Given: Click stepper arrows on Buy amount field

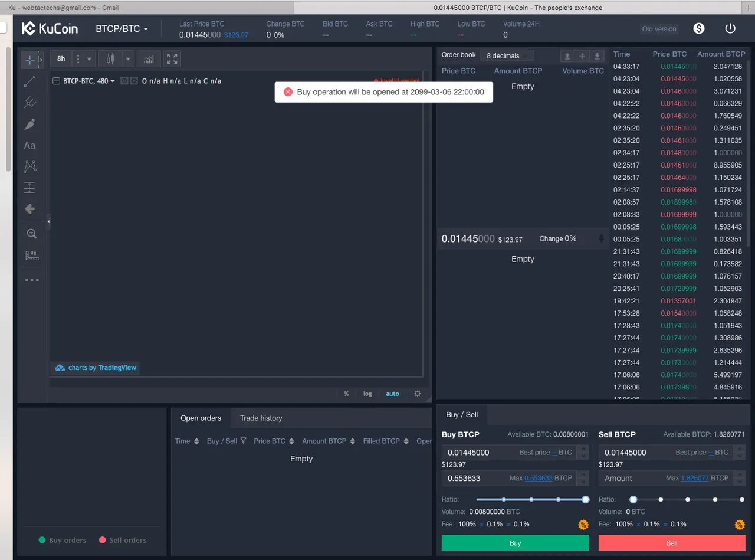Looking at the screenshot, I should (583, 478).
